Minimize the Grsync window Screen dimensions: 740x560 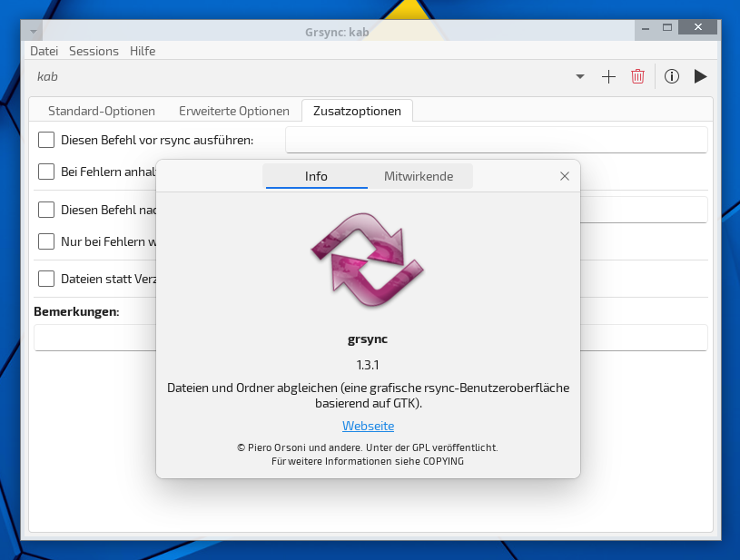coord(646,29)
